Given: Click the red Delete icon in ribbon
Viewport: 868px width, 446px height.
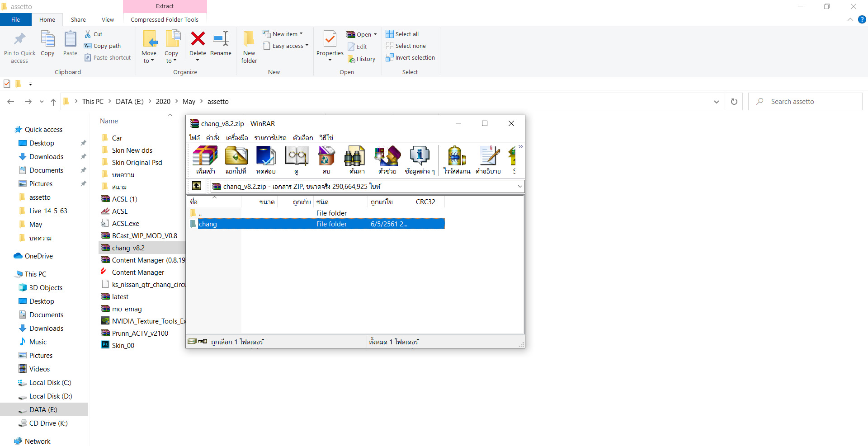Looking at the screenshot, I should (198, 39).
